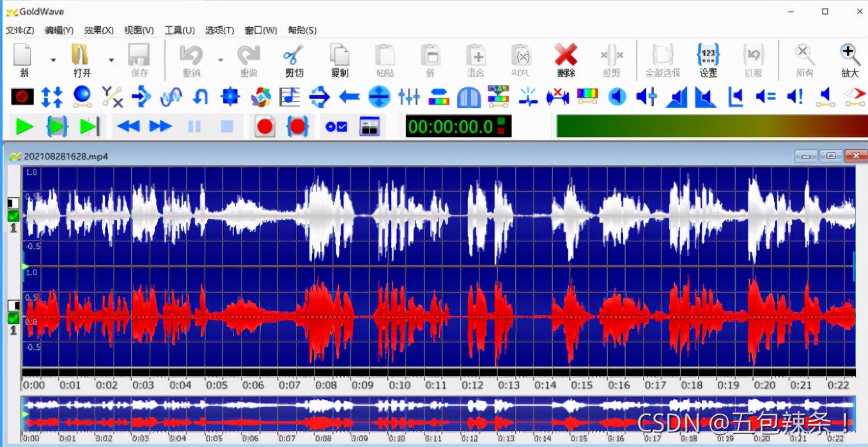Viewport: 868px width, 447px height.
Task: Open the 视图 (View) menu
Action: (139, 30)
